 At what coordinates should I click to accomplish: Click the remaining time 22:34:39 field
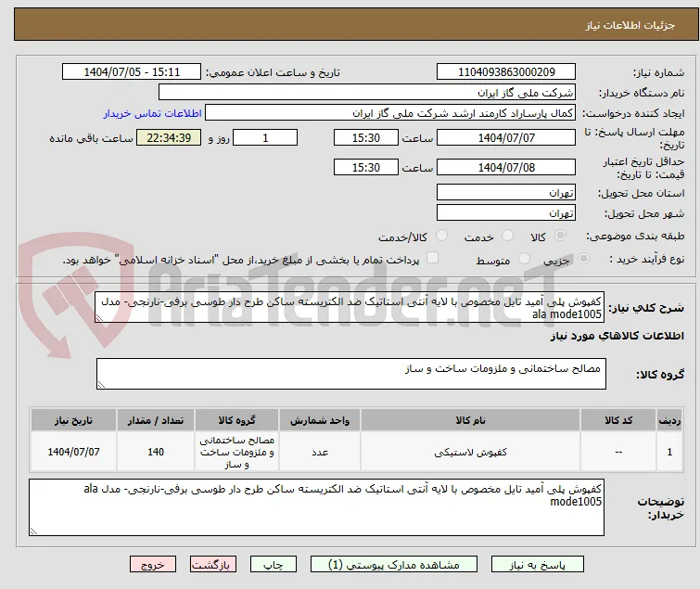click(169, 137)
